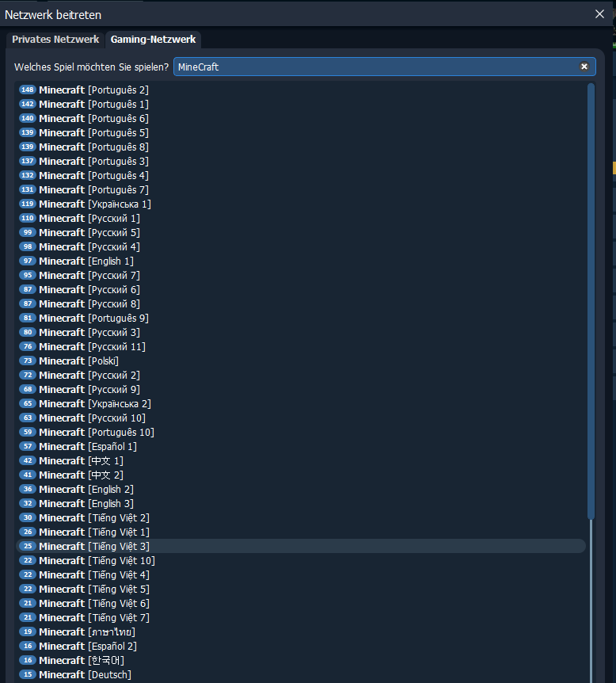616x683 pixels.
Task: Pick the Minecraft [Polski] entry
Action: click(x=301, y=361)
